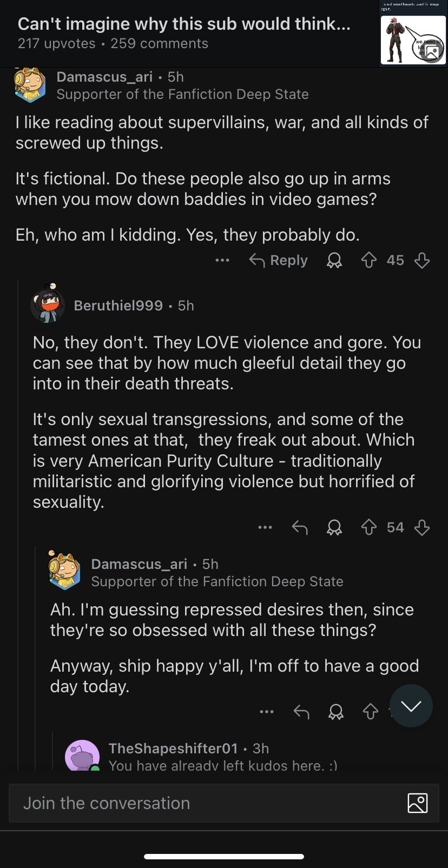Viewport: 448px width, 868px height.
Task: Downvote Beruthiel999's 54-point comment
Action: 422,527
